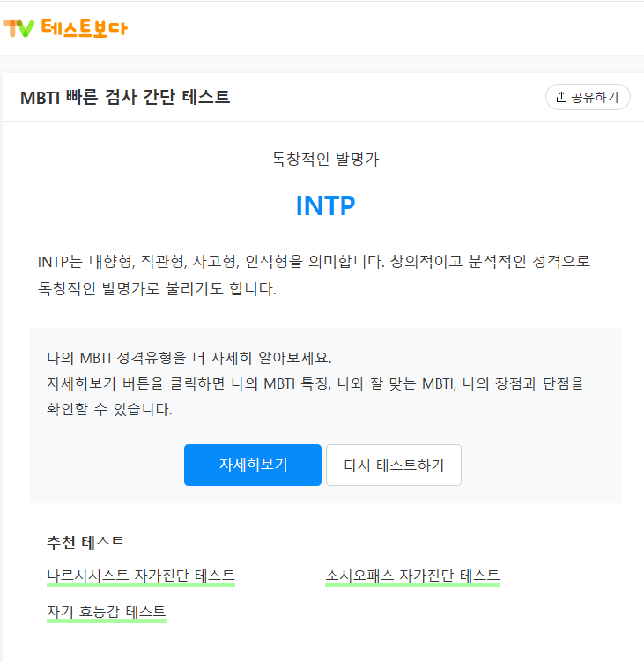The image size is (644, 662).
Task: Click the 추천 테스트 section heading
Action: (x=85, y=542)
